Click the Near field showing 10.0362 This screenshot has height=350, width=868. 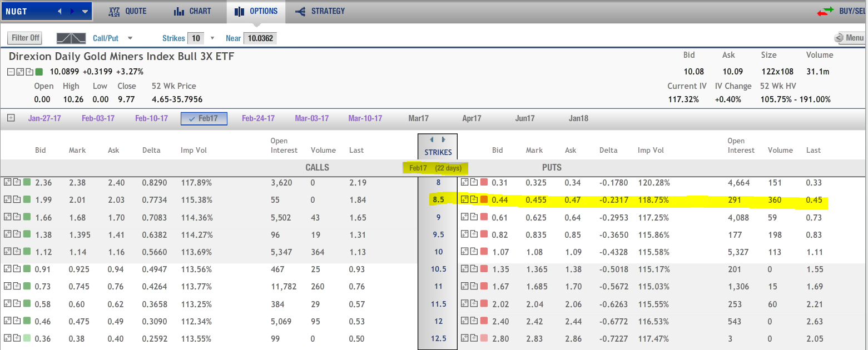260,38
